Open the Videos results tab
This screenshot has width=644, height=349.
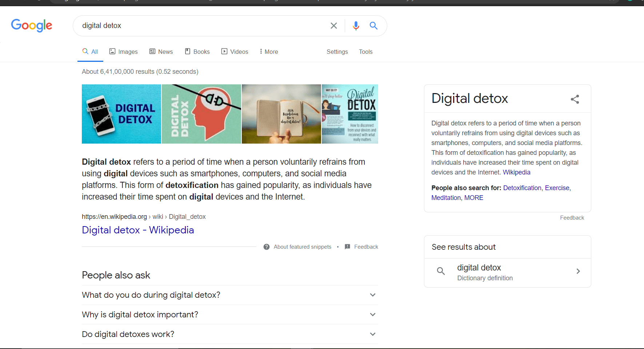pos(235,52)
